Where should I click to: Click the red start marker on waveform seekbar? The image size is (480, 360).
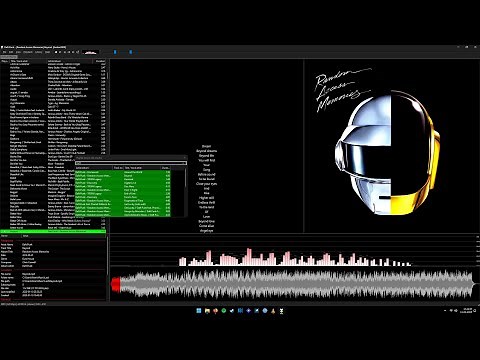click(x=116, y=284)
